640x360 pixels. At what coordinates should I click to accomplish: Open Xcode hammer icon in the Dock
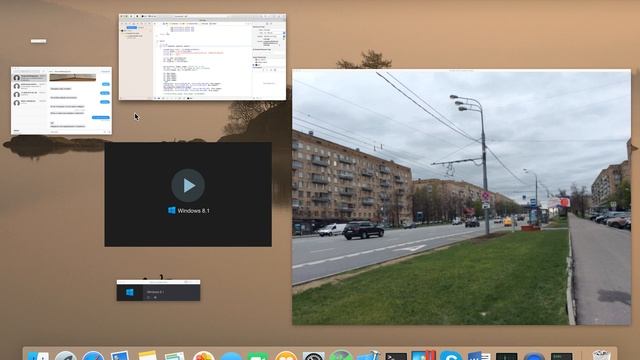[x=368, y=356]
